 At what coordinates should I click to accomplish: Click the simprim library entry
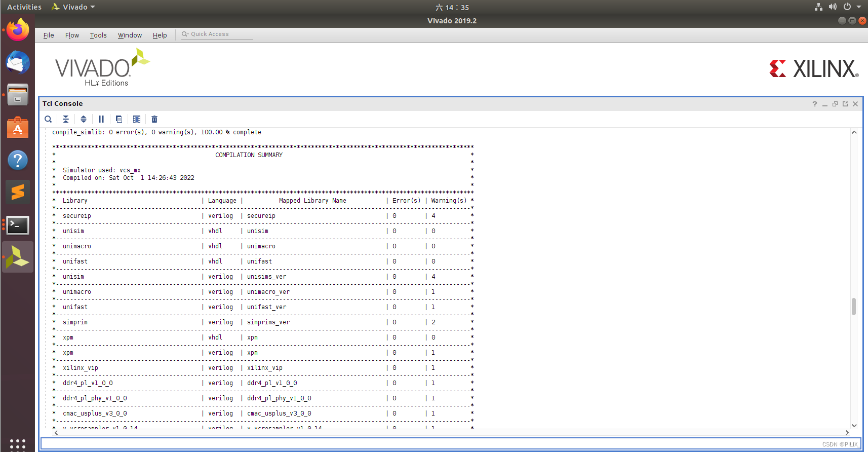pos(75,322)
